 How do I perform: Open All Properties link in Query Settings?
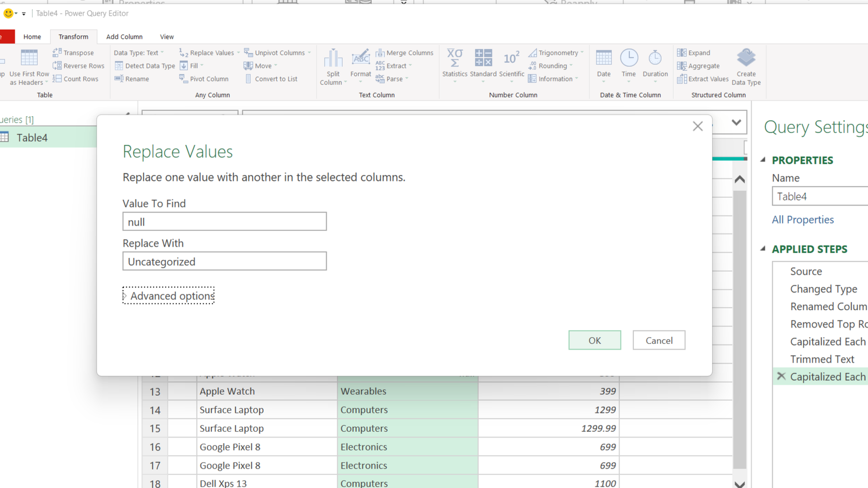[x=802, y=219]
